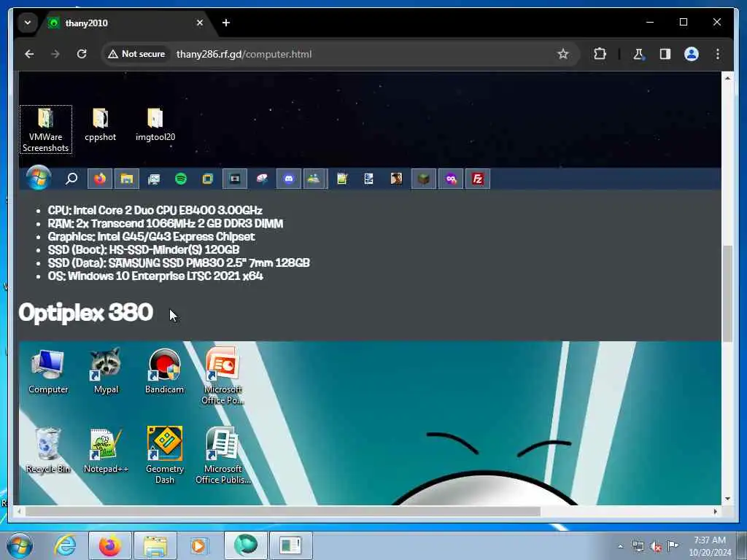Open the Windows 7 Start menu
The height and width of the screenshot is (560, 747).
(x=20, y=545)
